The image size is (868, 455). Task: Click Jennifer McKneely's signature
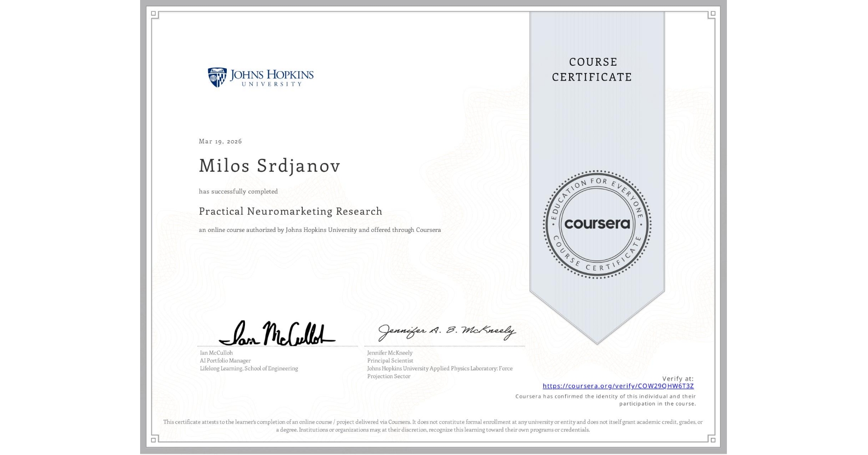pyautogui.click(x=447, y=332)
